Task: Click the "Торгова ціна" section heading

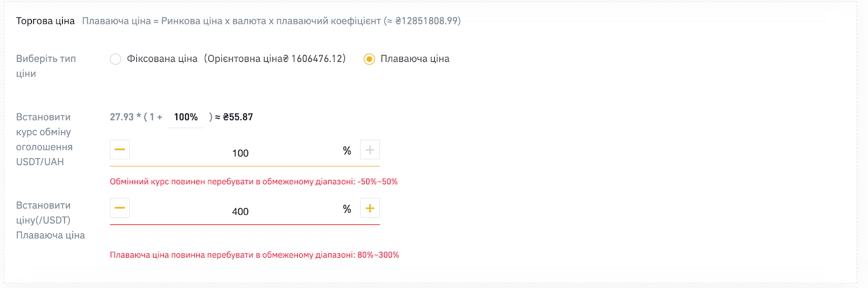Action: point(46,21)
